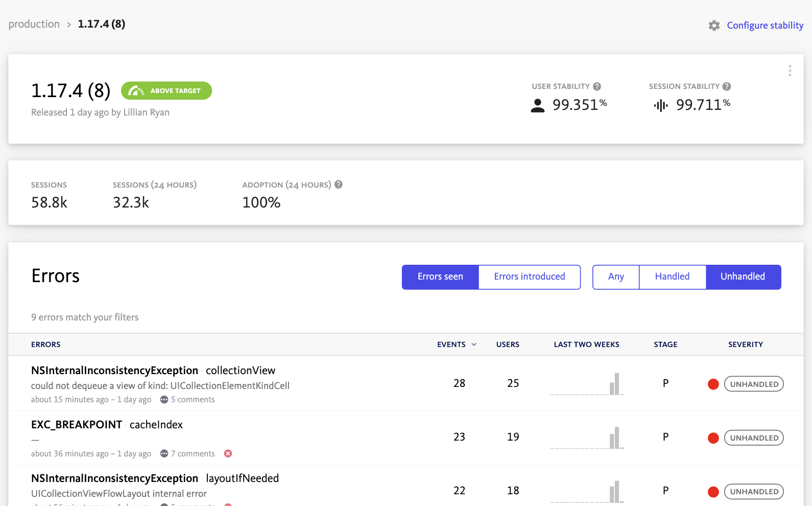Click '9 errors match your filters' text
The height and width of the screenshot is (506, 812).
coord(85,317)
